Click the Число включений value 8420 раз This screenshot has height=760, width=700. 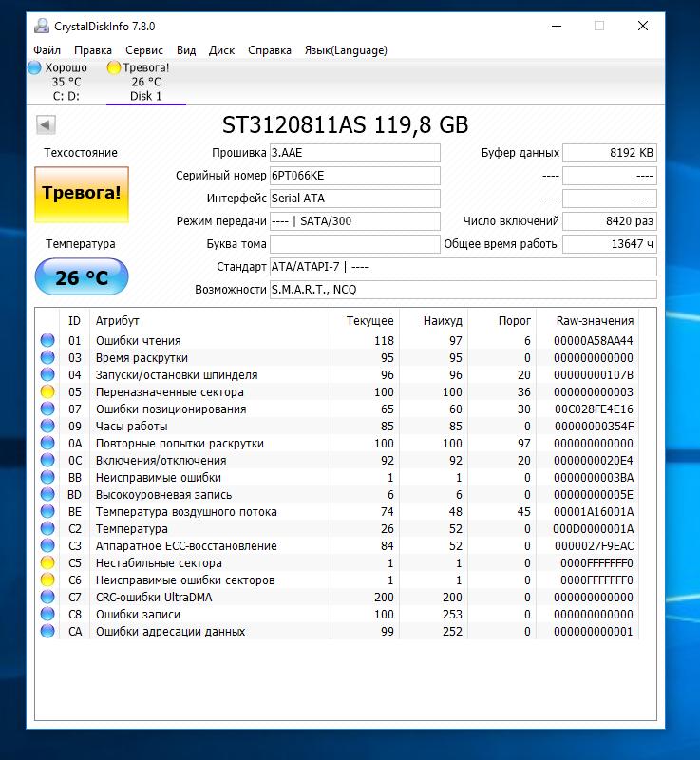pos(610,221)
